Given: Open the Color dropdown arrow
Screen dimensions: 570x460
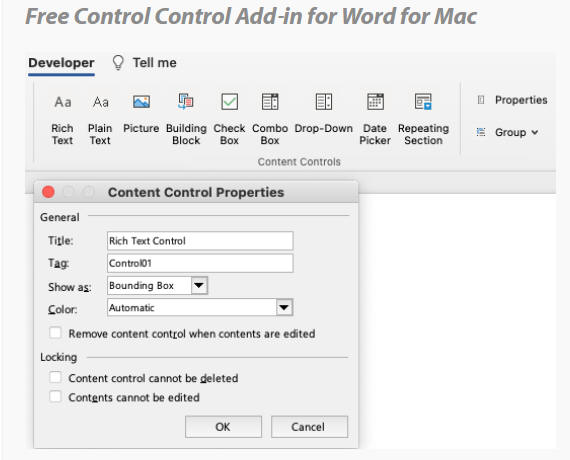Looking at the screenshot, I should (284, 308).
